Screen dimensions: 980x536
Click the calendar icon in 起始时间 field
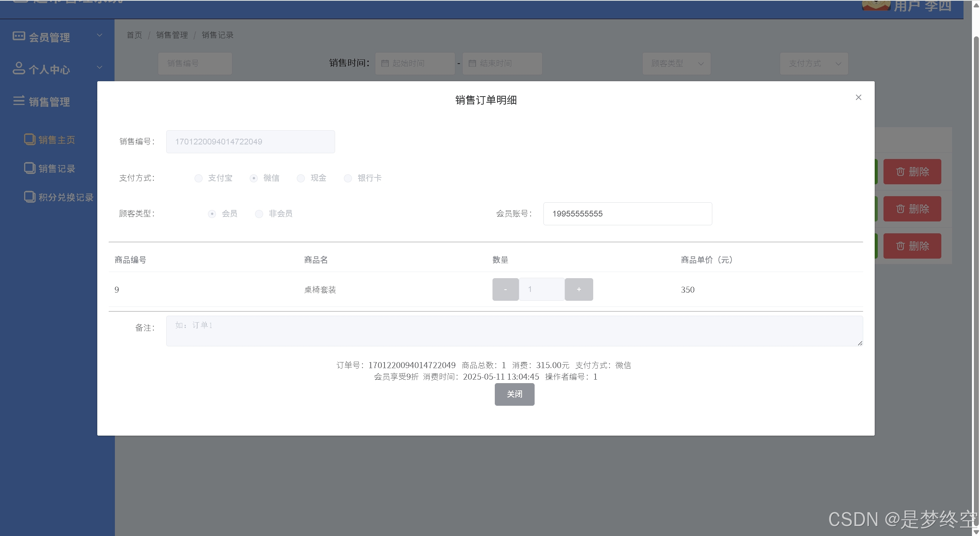click(385, 63)
